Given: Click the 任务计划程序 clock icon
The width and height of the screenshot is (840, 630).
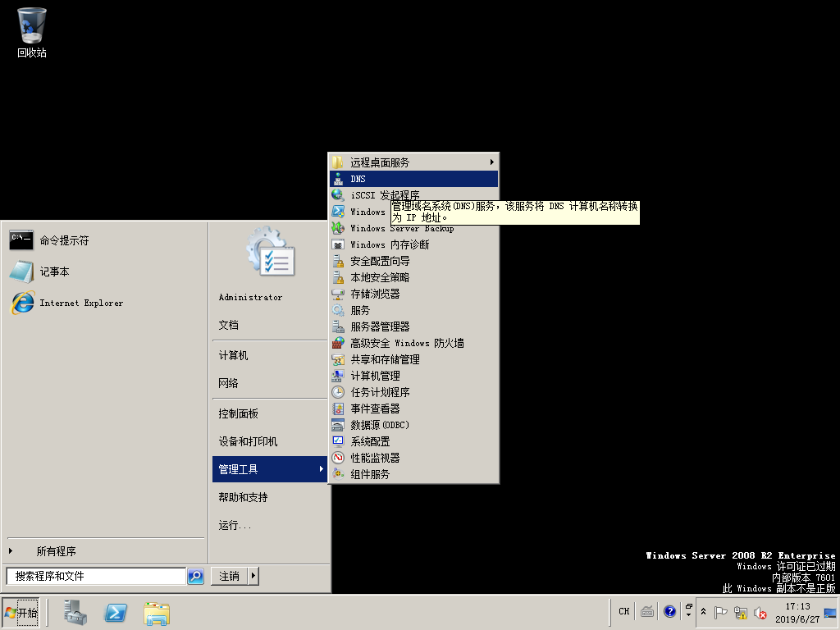Looking at the screenshot, I should [338, 392].
